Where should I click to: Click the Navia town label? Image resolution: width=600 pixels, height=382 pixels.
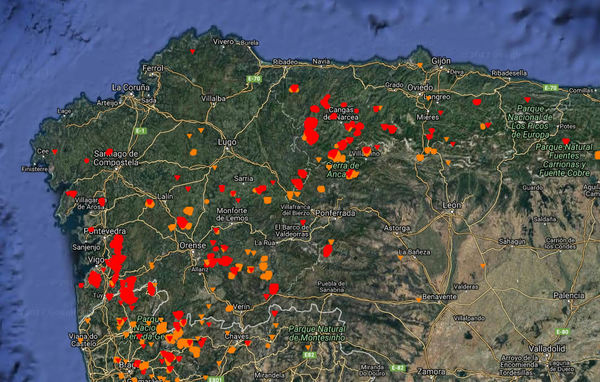coord(321,61)
